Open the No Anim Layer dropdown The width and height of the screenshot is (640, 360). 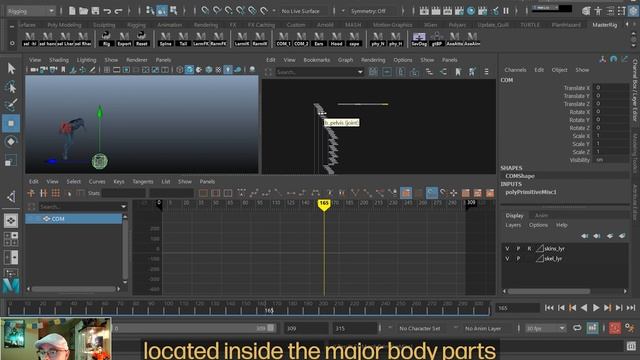(482, 328)
